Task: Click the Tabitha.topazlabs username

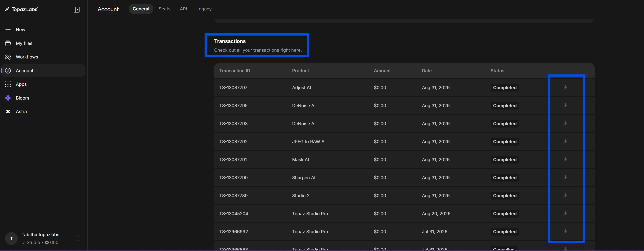Action: [x=41, y=235]
